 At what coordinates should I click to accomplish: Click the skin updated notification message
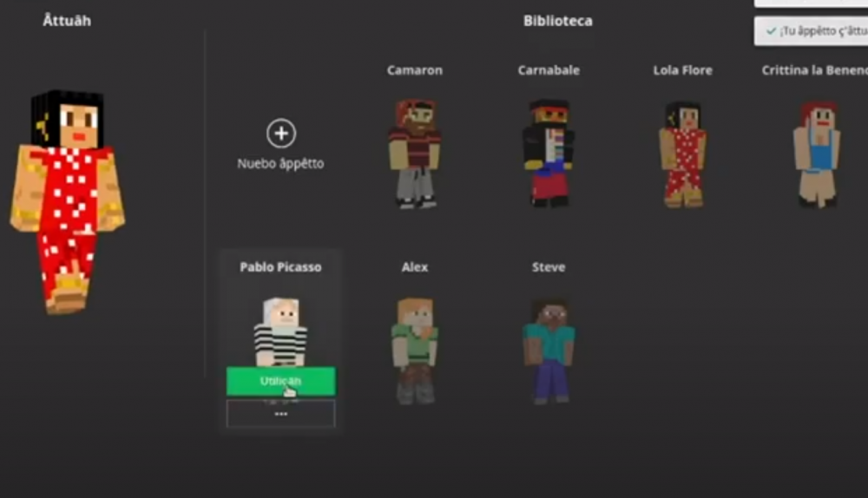tap(820, 31)
